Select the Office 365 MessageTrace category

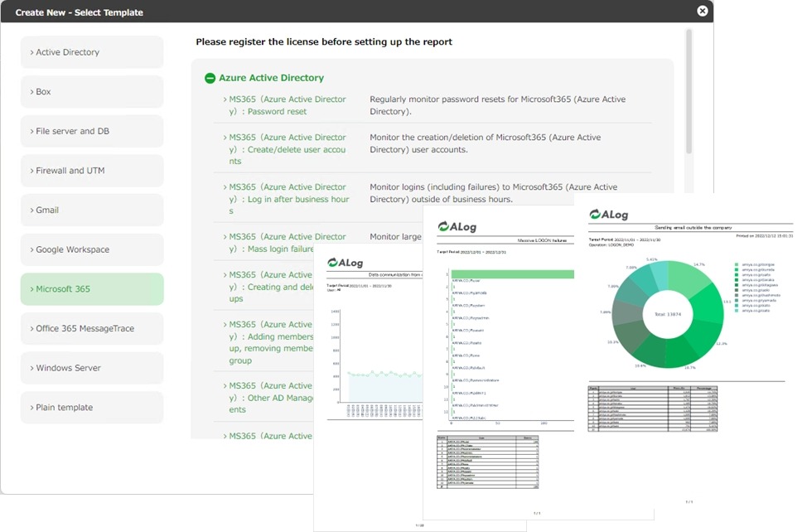(x=91, y=328)
